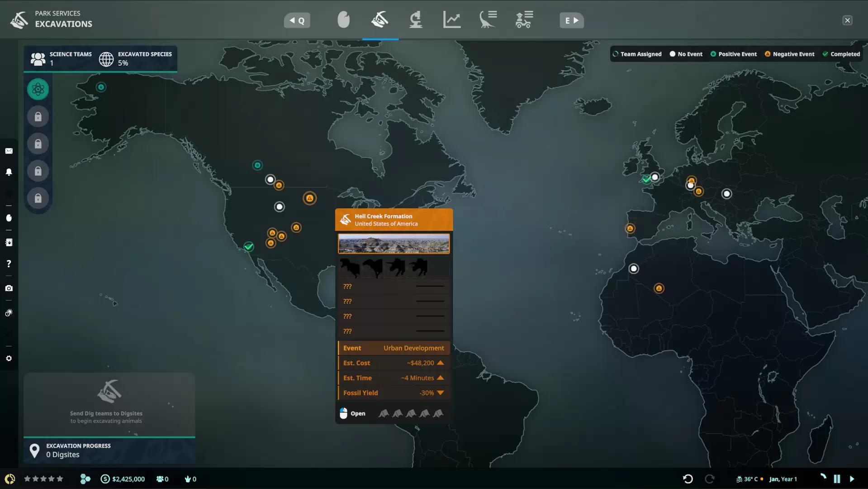Image resolution: width=868 pixels, height=489 pixels.
Task: Open the dinosaur species list tab
Action: (488, 20)
